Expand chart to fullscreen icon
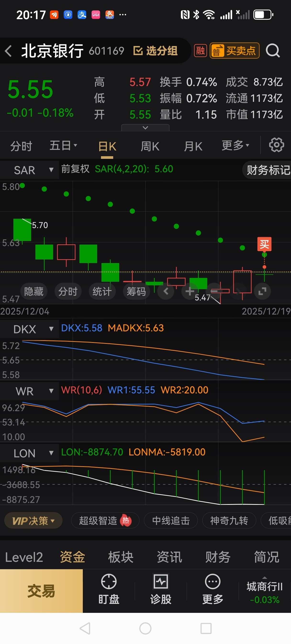This screenshot has width=291, height=644. pyautogui.click(x=262, y=291)
